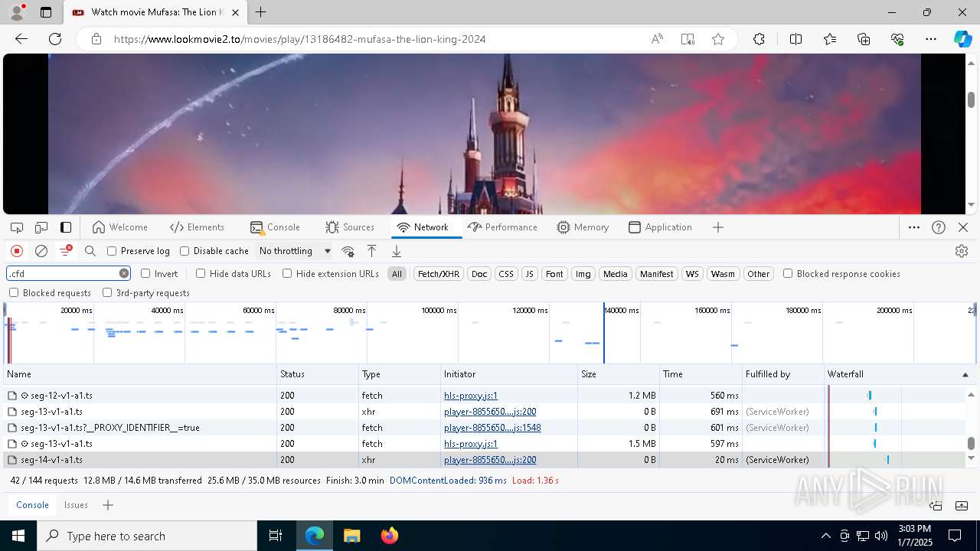This screenshot has width=980, height=551.
Task: Click the network overview timeline position line
Action: click(x=604, y=333)
